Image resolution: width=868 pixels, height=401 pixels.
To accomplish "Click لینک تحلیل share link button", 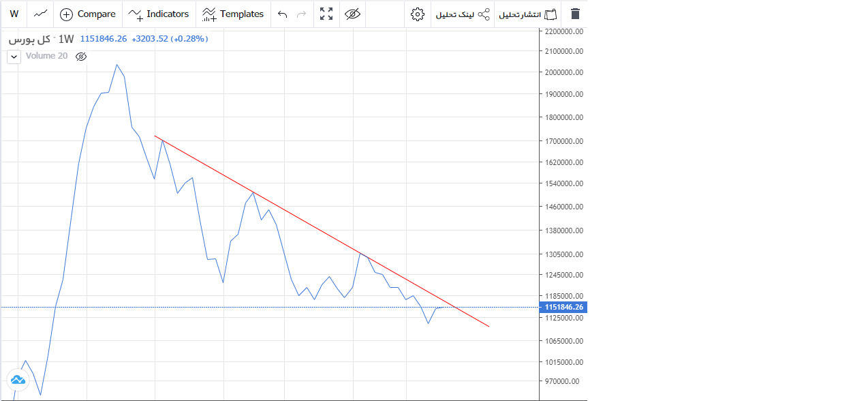I will (x=463, y=14).
